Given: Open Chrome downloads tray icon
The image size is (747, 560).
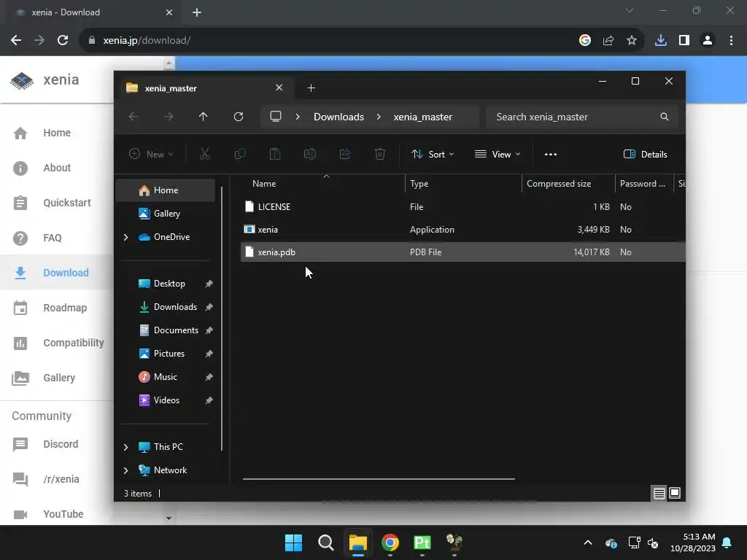Looking at the screenshot, I should tap(660, 41).
